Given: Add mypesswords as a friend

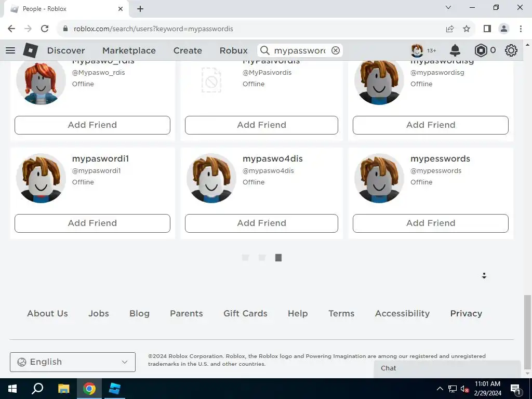Looking at the screenshot, I should pyautogui.click(x=431, y=223).
